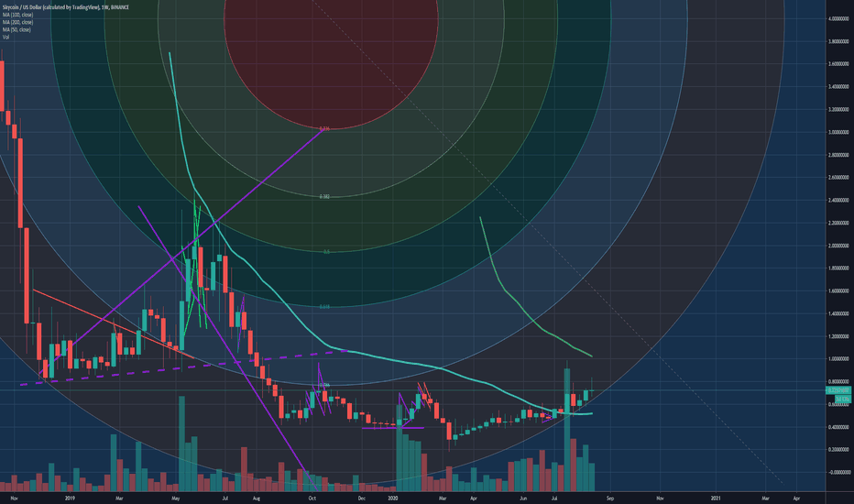
Task: Click the Sep label on time axis
Action: pos(610,498)
